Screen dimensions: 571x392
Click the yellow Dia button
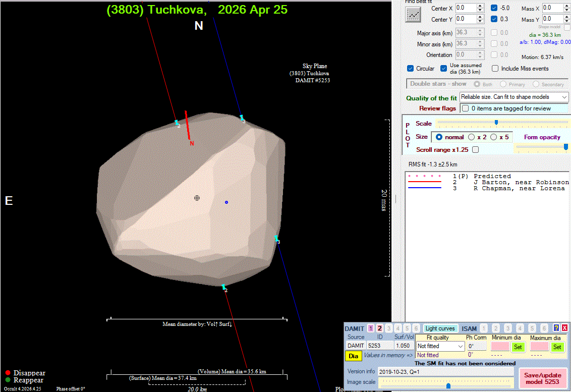coord(353,356)
